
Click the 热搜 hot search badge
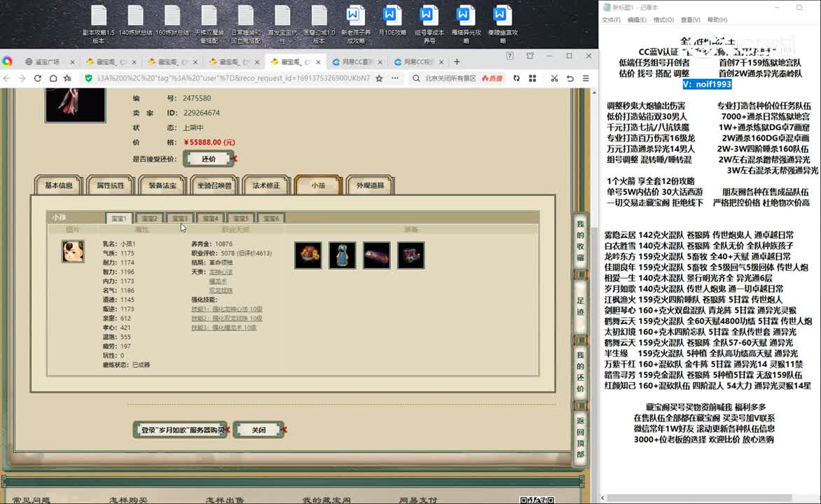tap(492, 78)
